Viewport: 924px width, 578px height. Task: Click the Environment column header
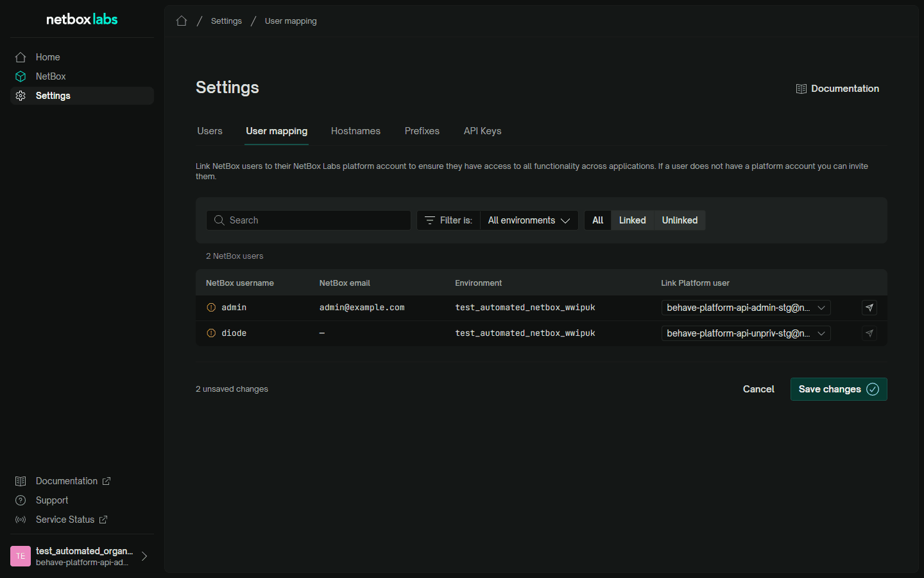(x=479, y=283)
